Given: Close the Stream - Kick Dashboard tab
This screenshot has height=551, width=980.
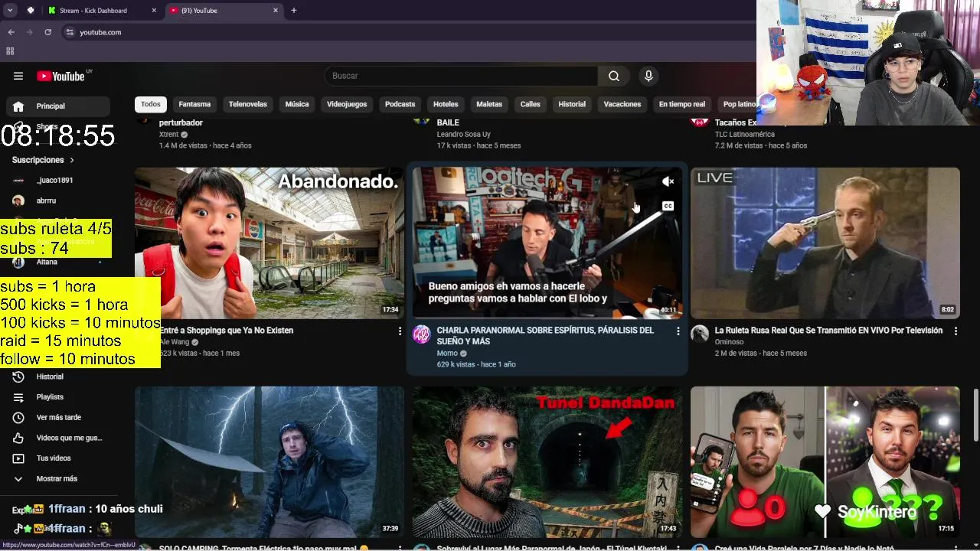Looking at the screenshot, I should point(154,11).
